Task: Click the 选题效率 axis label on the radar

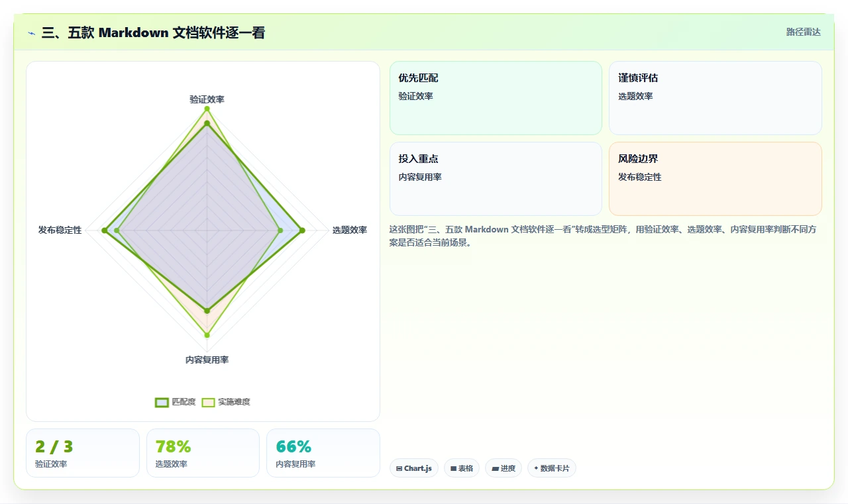Action: point(350,230)
